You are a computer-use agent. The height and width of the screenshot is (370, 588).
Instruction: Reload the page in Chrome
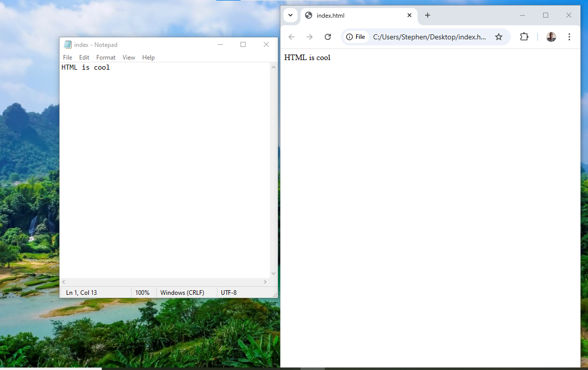tap(328, 37)
